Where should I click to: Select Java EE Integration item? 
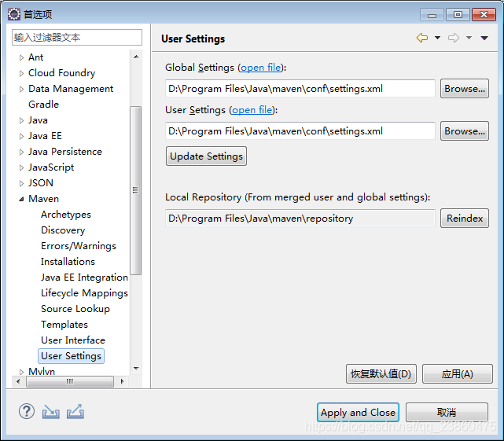pyautogui.click(x=84, y=277)
